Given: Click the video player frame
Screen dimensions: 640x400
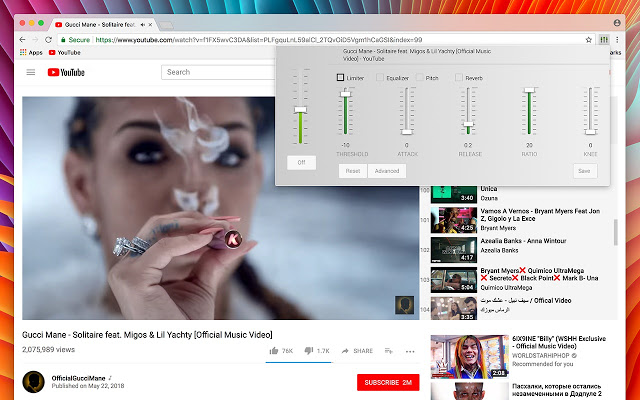Looking at the screenshot, I should [x=221, y=208].
